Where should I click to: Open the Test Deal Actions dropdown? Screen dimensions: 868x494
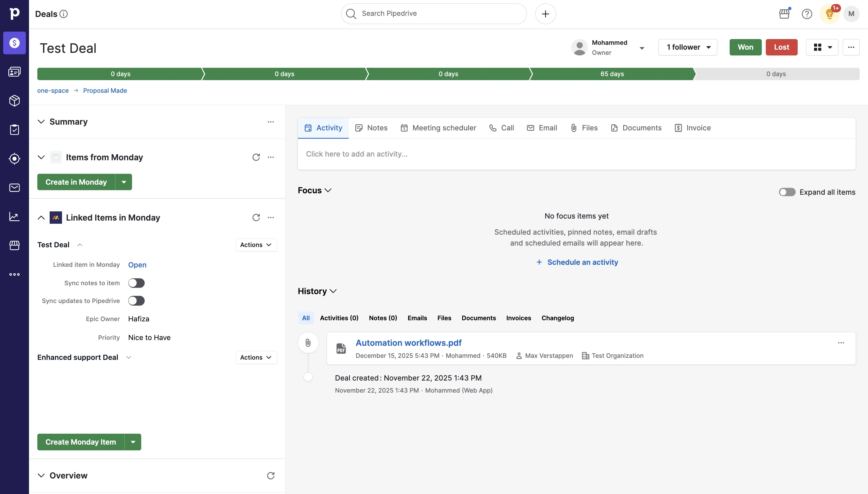coord(256,245)
